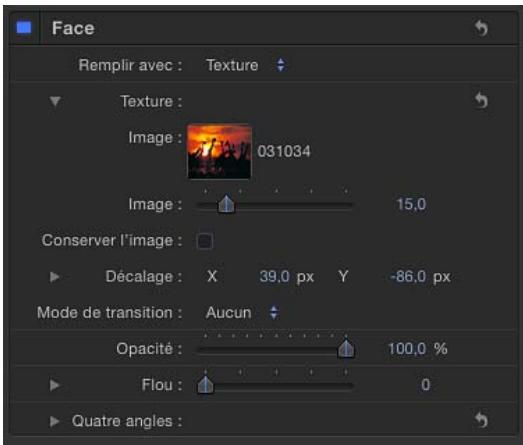Click the Image value 15,0
This screenshot has width=523, height=445.
pos(411,204)
